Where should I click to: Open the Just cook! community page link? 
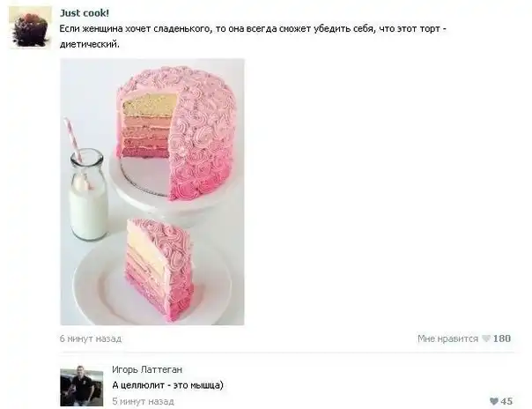(85, 13)
